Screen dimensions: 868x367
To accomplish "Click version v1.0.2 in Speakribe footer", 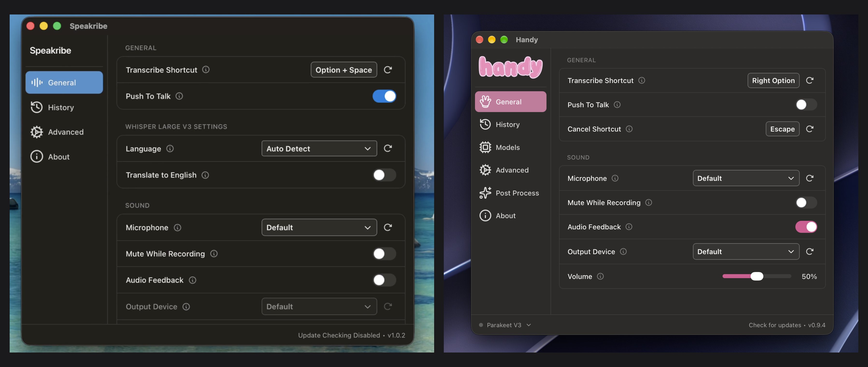I will [x=396, y=335].
